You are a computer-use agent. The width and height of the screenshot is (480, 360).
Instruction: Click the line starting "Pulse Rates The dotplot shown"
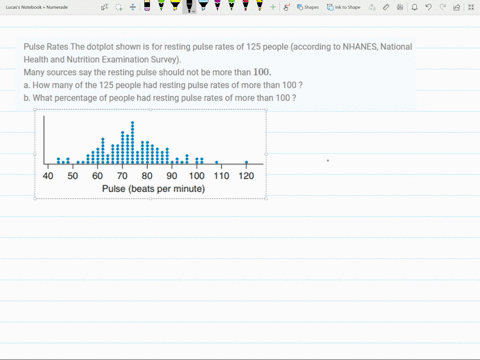click(x=218, y=47)
